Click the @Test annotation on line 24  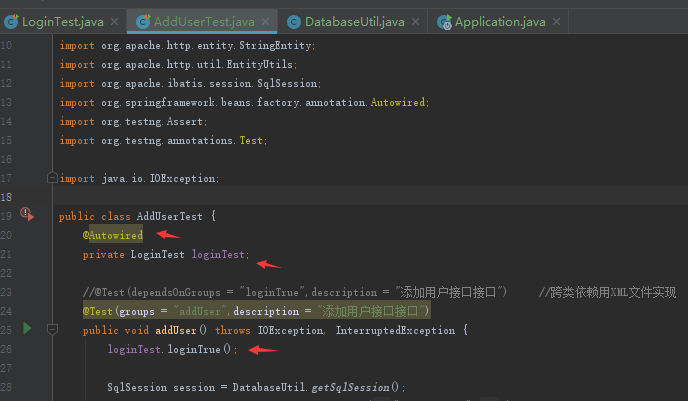click(97, 311)
